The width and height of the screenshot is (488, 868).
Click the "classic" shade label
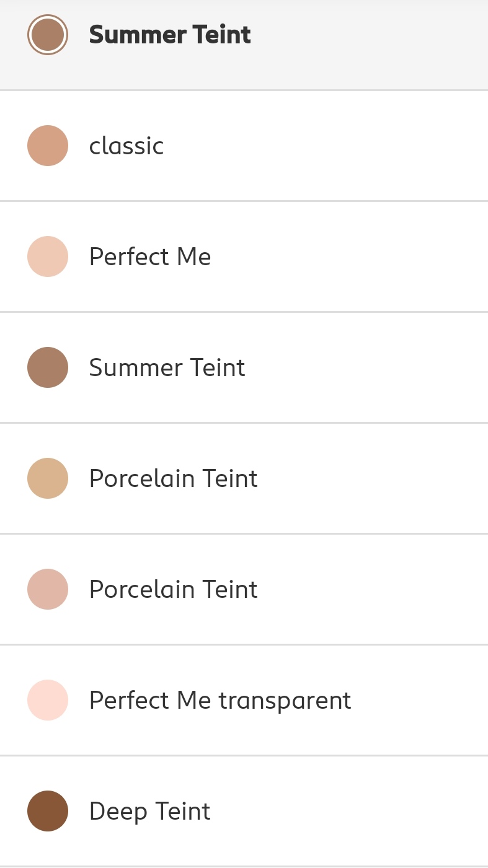(x=126, y=146)
